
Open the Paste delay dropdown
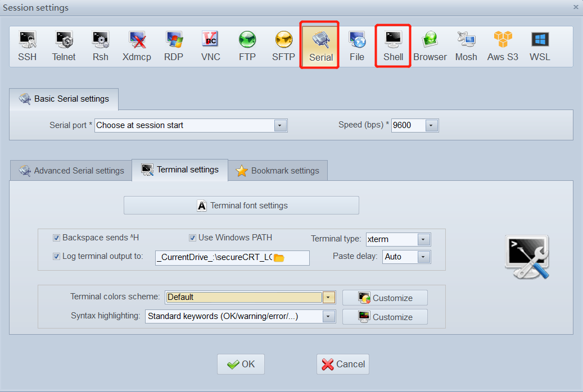point(423,257)
